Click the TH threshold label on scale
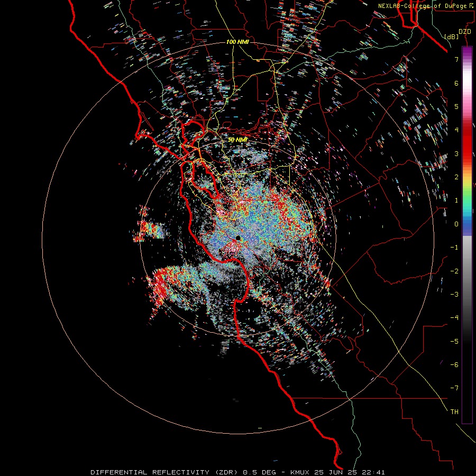476x476 pixels. (x=454, y=412)
